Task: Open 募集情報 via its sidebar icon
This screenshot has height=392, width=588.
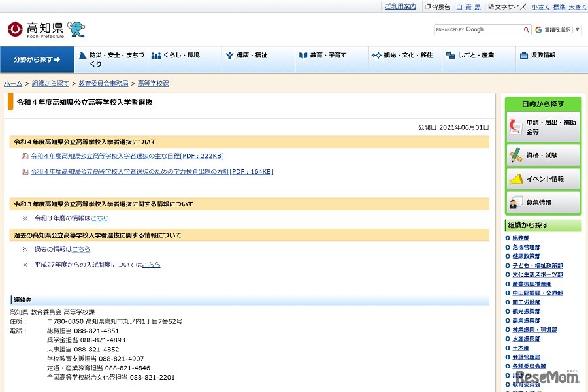Action: pos(515,201)
